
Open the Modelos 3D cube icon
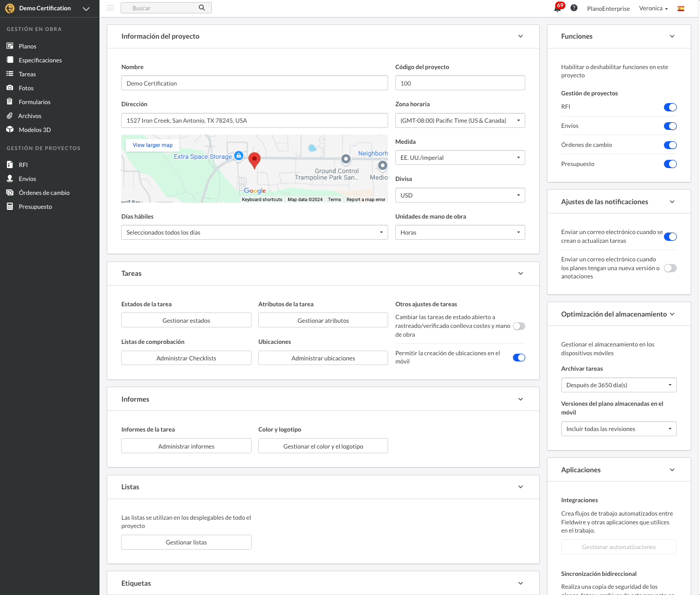[10, 129]
